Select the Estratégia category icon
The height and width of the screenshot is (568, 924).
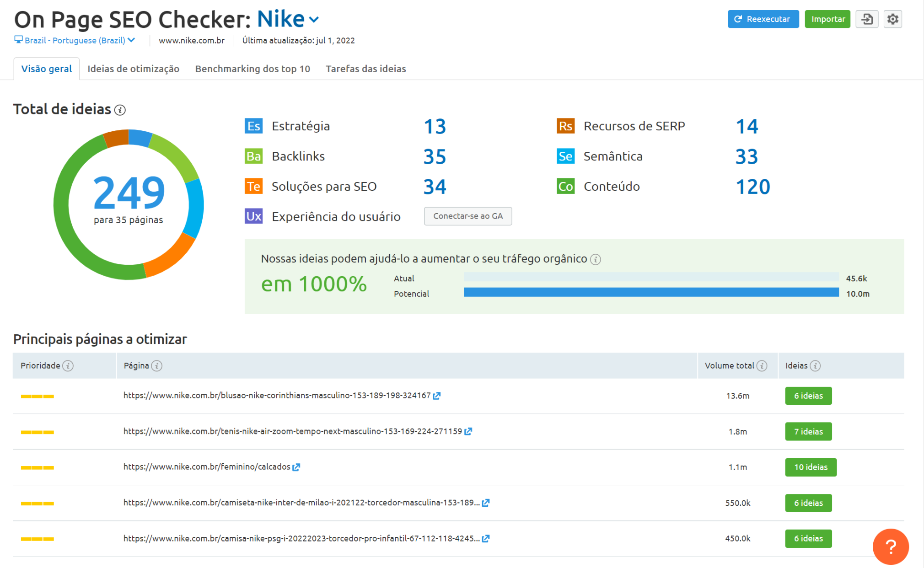pyautogui.click(x=253, y=126)
